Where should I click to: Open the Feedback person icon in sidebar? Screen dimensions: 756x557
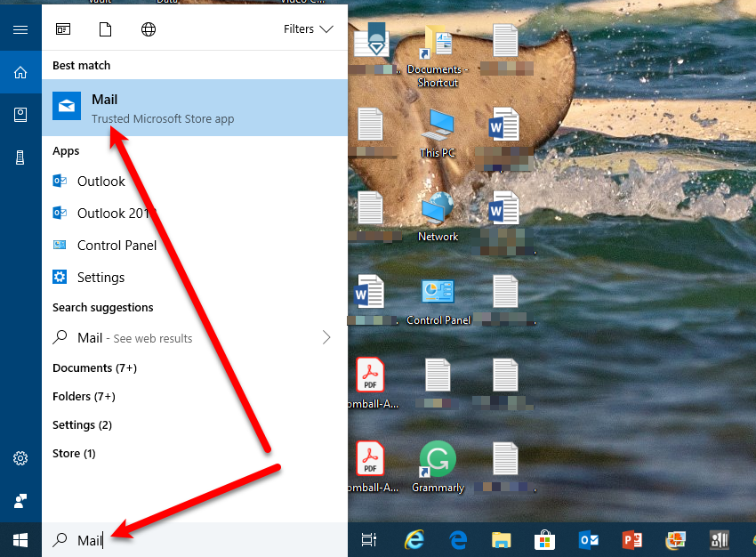[20, 501]
